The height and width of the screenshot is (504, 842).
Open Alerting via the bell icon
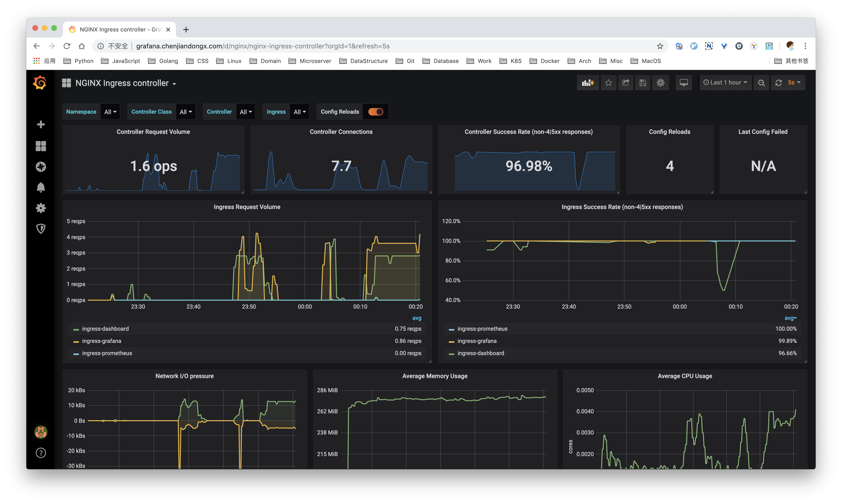click(x=40, y=187)
